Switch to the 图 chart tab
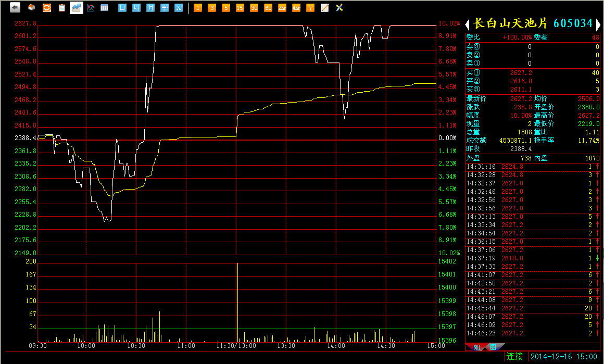 pyautogui.click(x=493, y=347)
